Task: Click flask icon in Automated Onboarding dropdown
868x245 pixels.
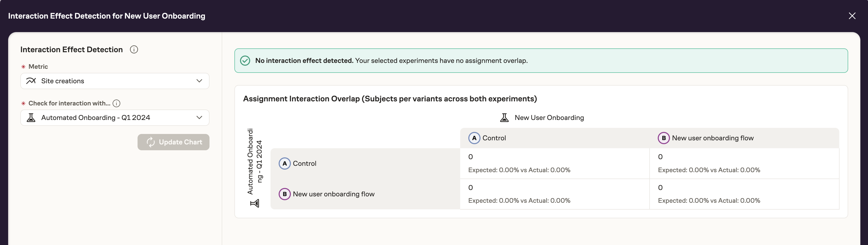Action: (31, 117)
